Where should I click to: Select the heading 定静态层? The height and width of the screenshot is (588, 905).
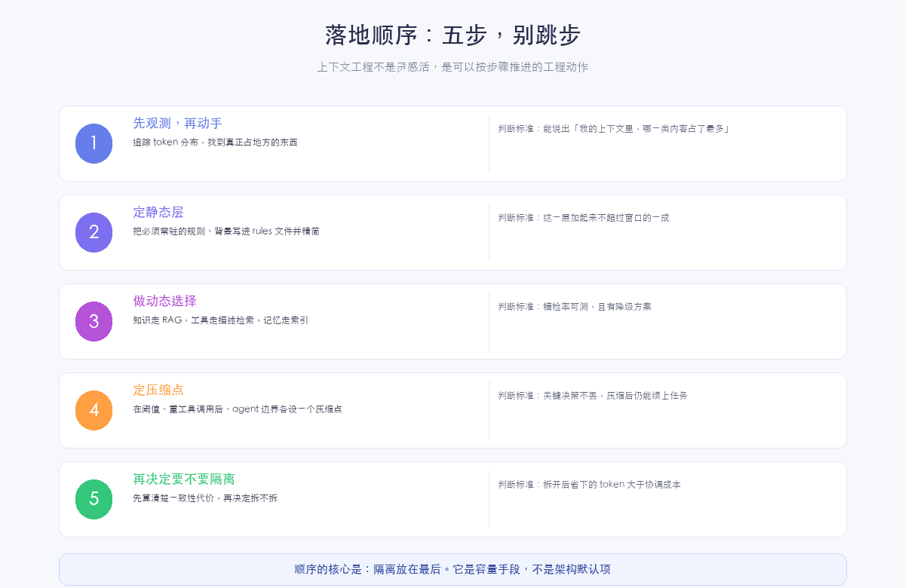pos(158,212)
